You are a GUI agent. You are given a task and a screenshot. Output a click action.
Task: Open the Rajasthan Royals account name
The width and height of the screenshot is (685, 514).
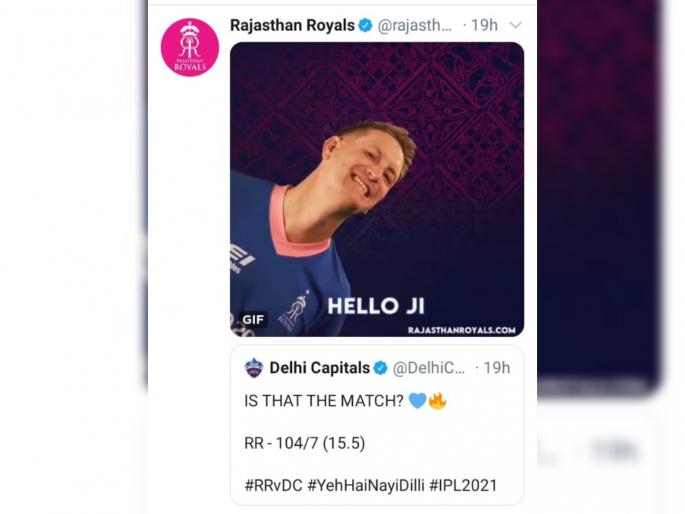click(292, 25)
